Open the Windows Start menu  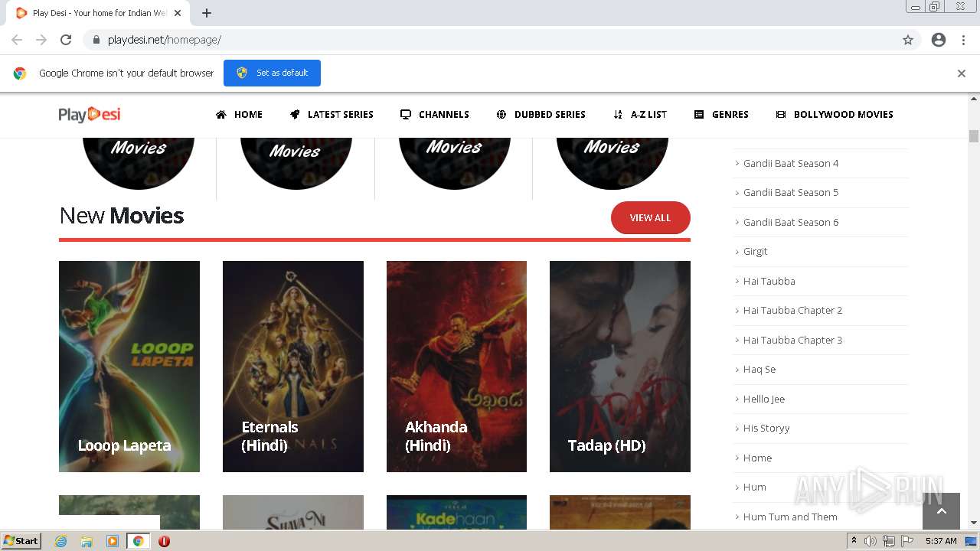(x=21, y=541)
